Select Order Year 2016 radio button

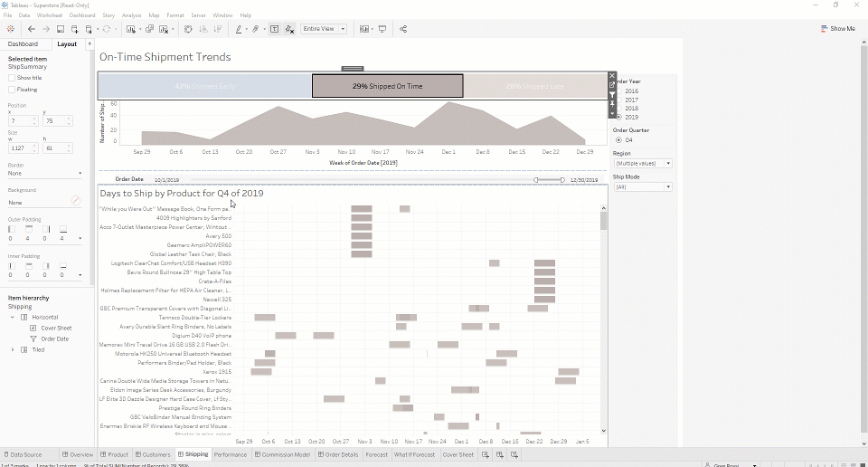pos(618,91)
